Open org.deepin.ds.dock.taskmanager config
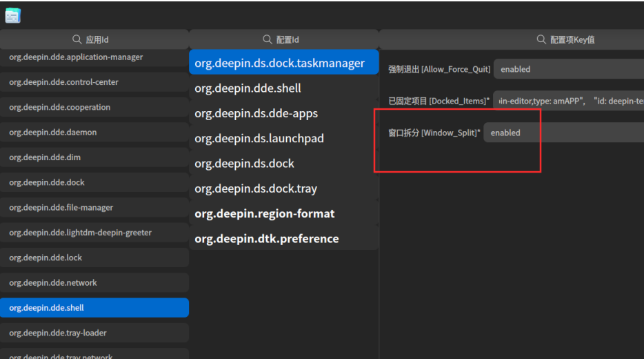The image size is (644, 359). pos(284,63)
